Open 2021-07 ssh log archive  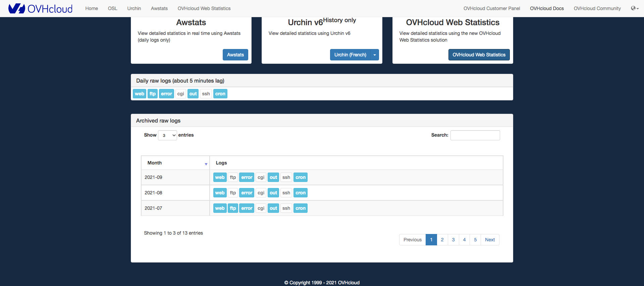click(x=286, y=208)
